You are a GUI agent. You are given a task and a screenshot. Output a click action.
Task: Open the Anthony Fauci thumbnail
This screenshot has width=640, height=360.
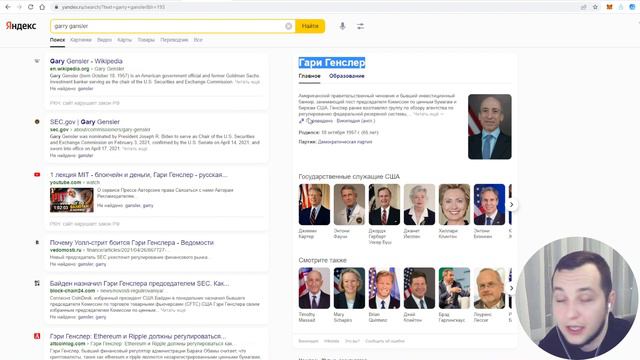(349, 204)
